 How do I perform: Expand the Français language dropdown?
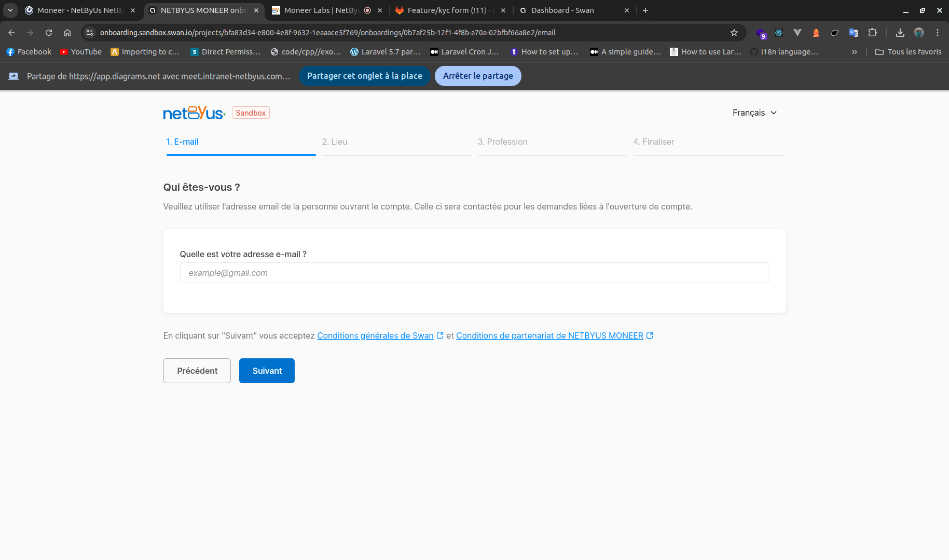[x=754, y=113]
